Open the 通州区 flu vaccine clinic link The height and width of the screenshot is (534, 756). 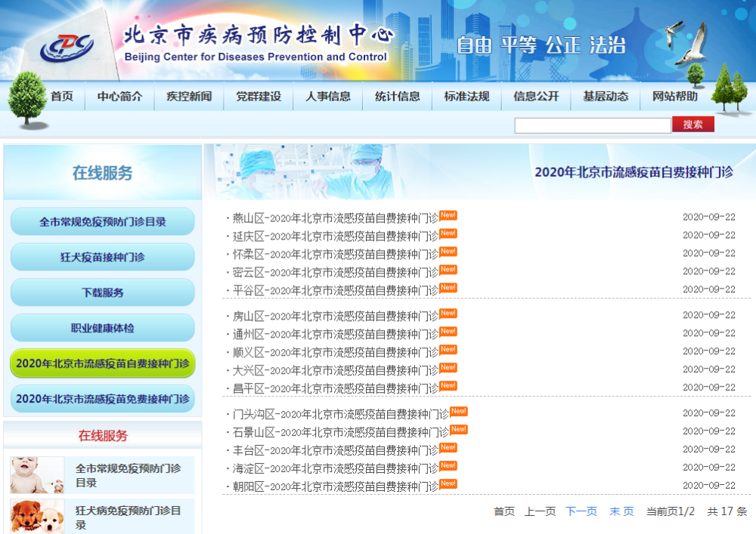point(335,334)
